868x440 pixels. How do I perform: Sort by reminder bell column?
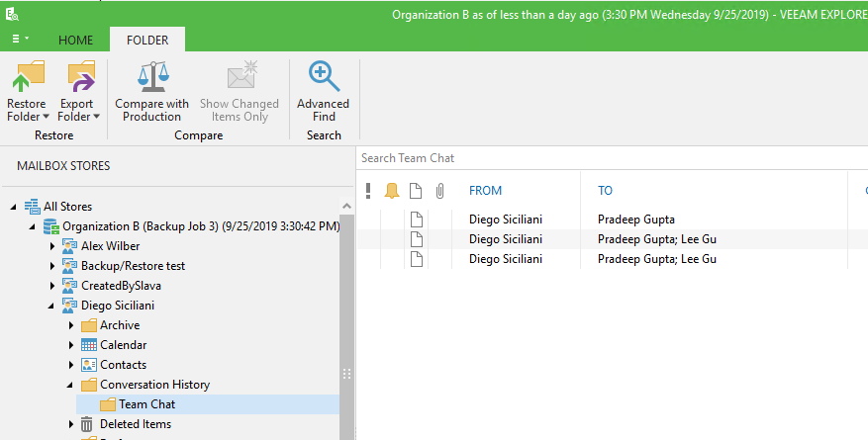point(392,191)
